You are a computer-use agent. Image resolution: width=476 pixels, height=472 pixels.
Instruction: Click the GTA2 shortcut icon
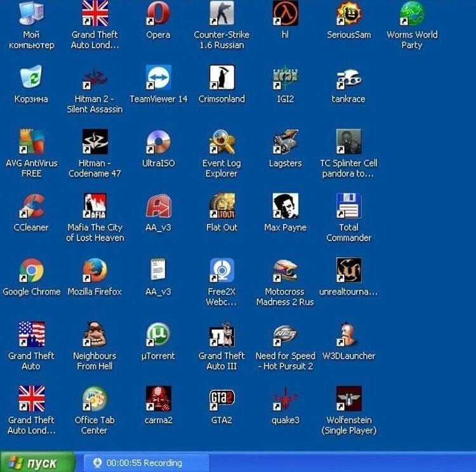tap(221, 398)
